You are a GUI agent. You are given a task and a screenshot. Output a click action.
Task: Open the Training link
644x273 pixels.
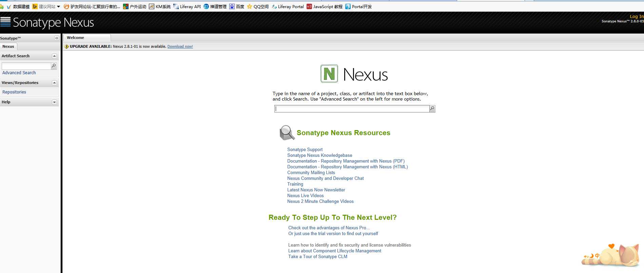point(295,184)
